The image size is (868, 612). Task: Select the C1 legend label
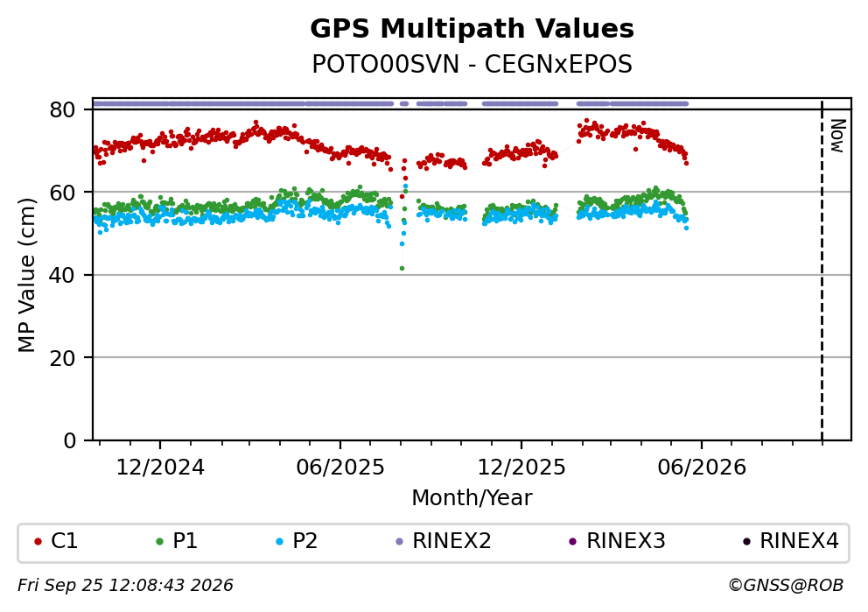(x=64, y=541)
